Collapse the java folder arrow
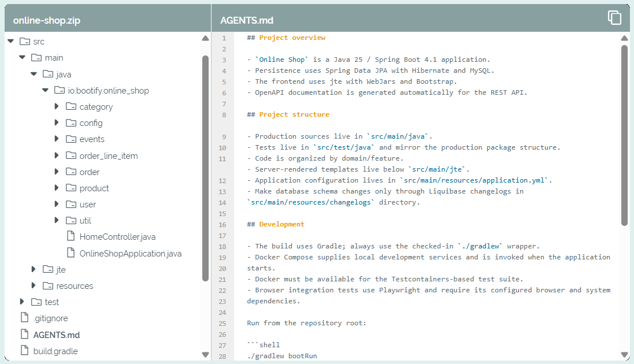634x364 pixels. (34, 74)
